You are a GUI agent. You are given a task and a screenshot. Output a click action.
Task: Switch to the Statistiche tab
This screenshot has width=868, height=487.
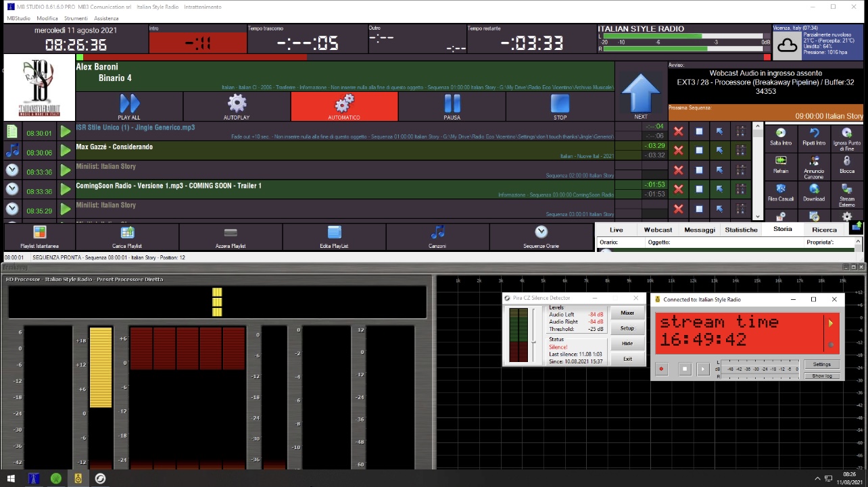point(741,230)
